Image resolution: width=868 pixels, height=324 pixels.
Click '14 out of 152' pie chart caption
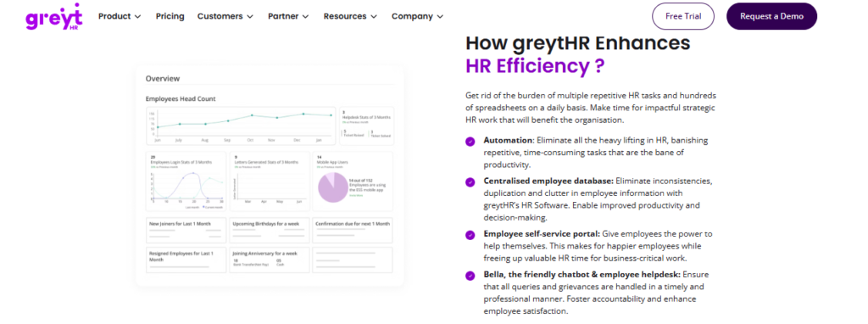click(x=361, y=180)
